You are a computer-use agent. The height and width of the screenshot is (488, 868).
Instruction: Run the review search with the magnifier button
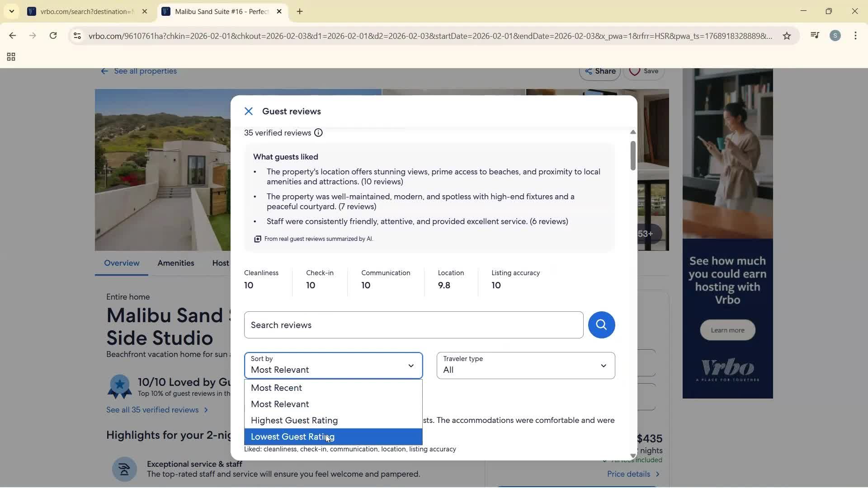[601, 325]
